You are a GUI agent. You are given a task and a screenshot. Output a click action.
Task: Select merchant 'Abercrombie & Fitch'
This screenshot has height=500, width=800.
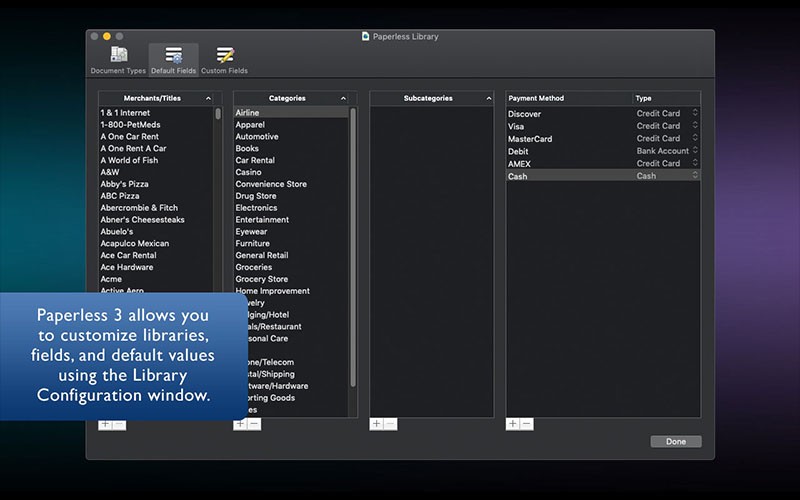[156, 208]
